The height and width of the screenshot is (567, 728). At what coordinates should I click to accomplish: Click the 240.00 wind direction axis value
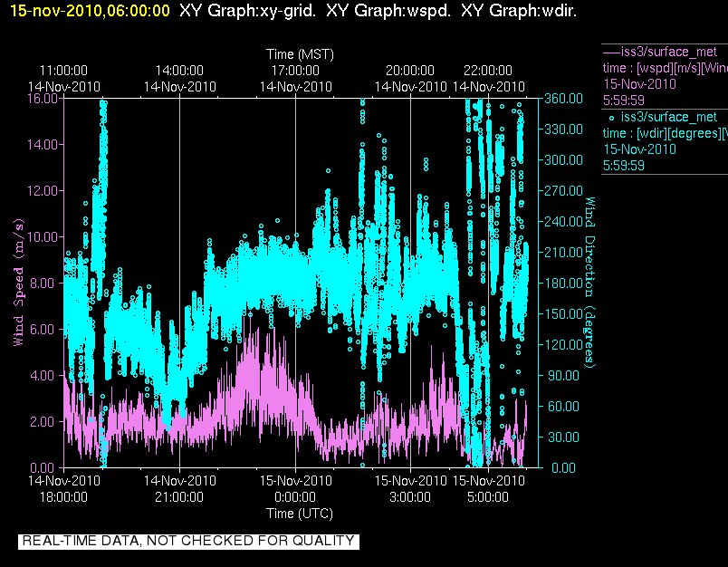(x=563, y=222)
